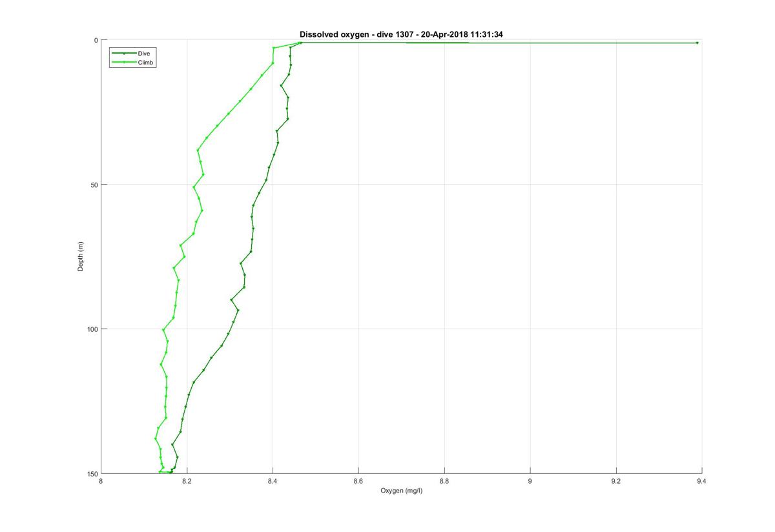Click the x-axis tick label '8.2'
The height and width of the screenshot is (532, 775).
(187, 481)
